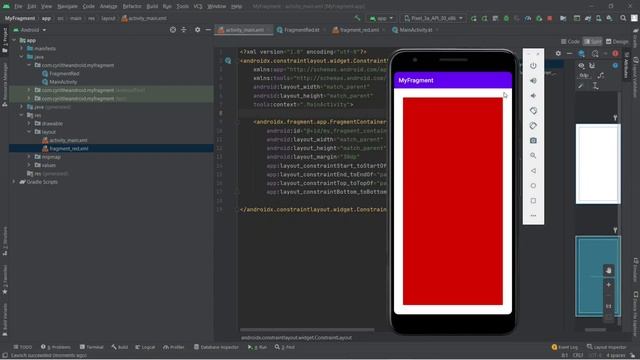The image size is (640, 360).
Task: Open the Profiler tool window
Action: (174, 347)
